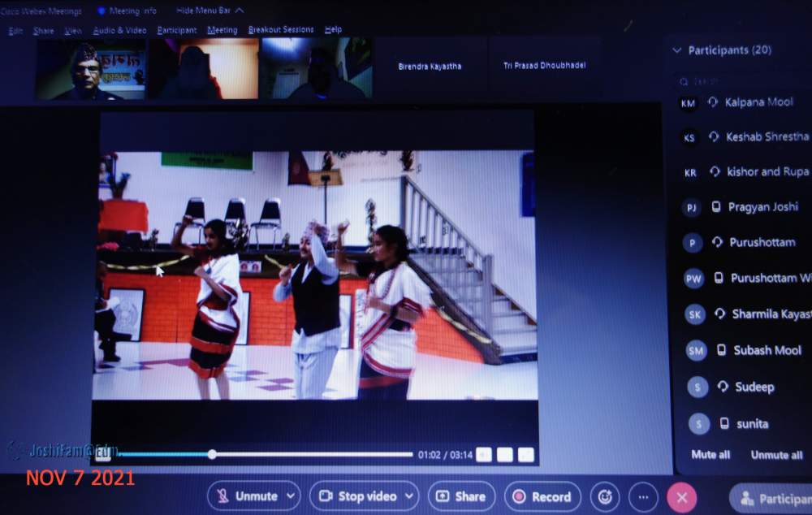Viewport: 812px width, 515px height.
Task: Click the device icon beside Subash Mool
Action: pyautogui.click(x=721, y=350)
